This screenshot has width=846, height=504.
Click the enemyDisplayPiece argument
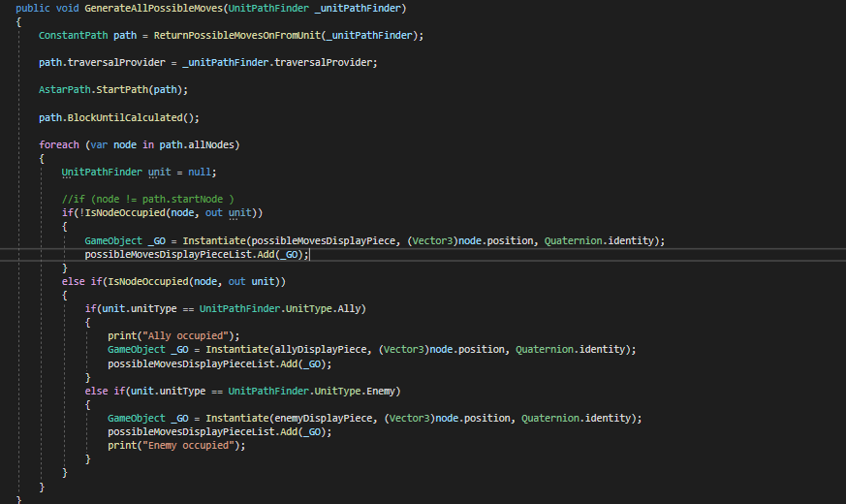point(323,418)
